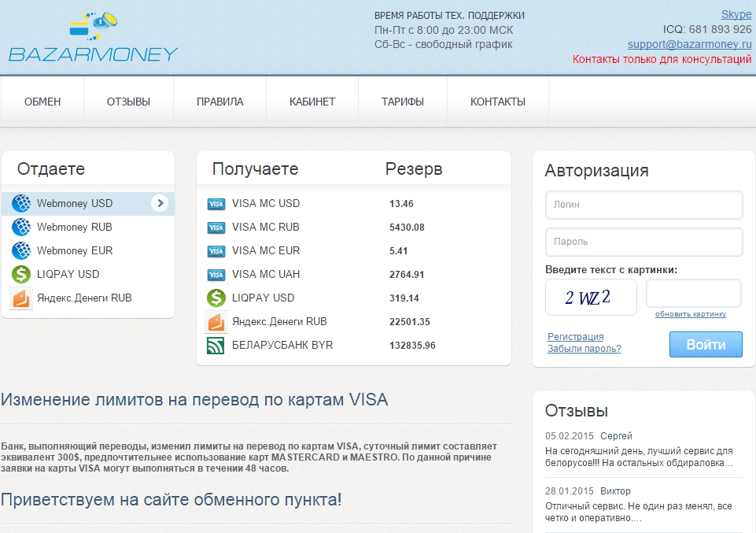Select Webmoney EUR in the Отдаете list

(x=88, y=251)
